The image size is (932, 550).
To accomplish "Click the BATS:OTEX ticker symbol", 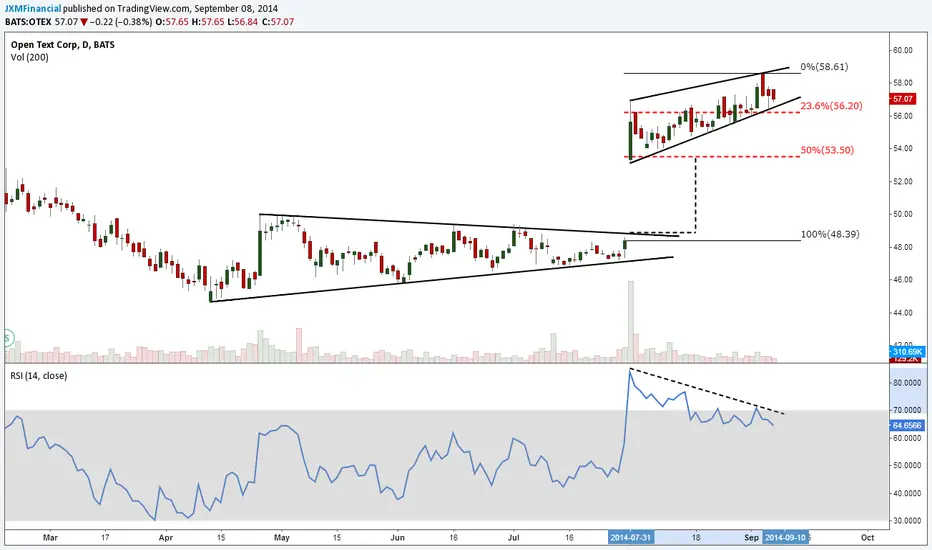I will coord(28,22).
